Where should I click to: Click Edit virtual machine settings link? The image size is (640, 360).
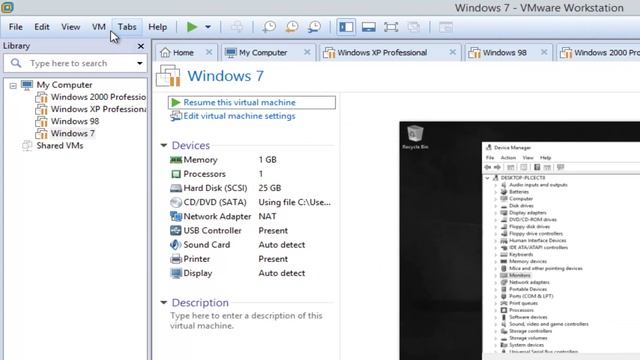pyautogui.click(x=239, y=116)
